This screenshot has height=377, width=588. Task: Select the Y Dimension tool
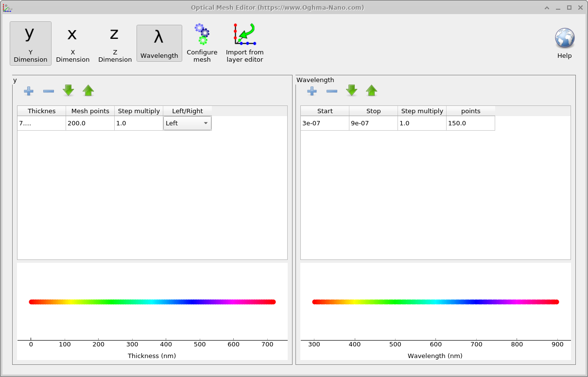(x=30, y=43)
